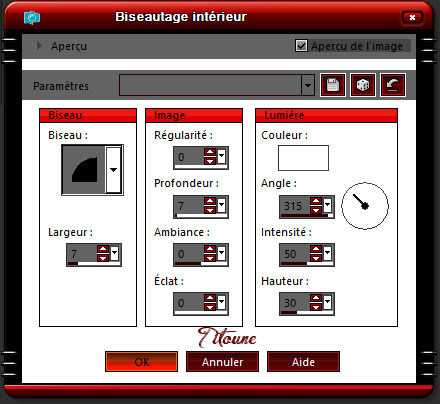Open the Biseau shape dropdown
440x404 pixels.
(x=113, y=170)
